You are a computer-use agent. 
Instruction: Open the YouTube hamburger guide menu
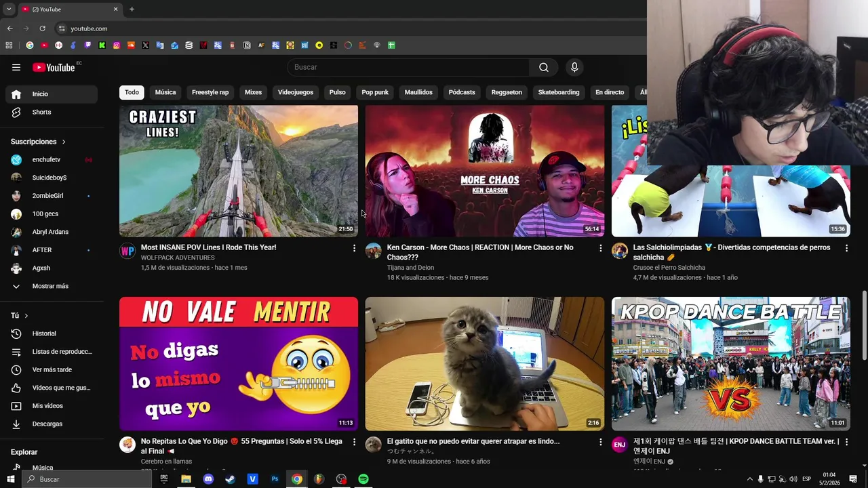[x=16, y=67]
